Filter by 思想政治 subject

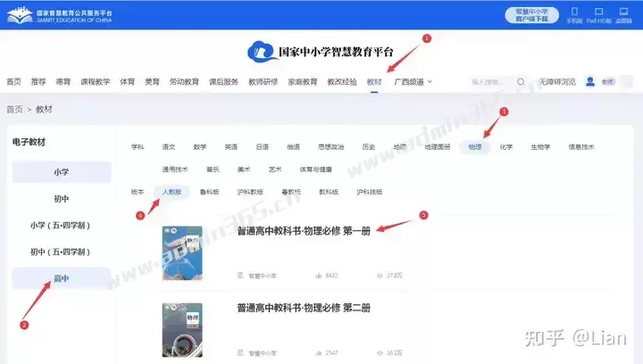pos(331,146)
